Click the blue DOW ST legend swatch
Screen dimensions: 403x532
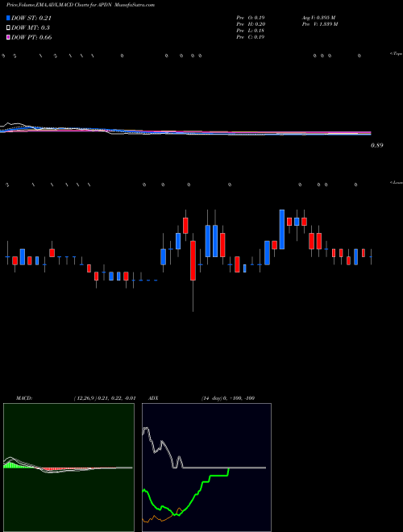8,18
